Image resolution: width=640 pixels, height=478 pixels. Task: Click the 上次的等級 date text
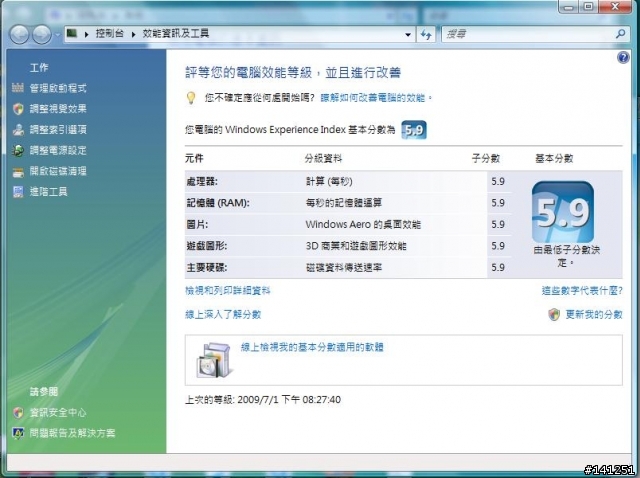[263, 399]
